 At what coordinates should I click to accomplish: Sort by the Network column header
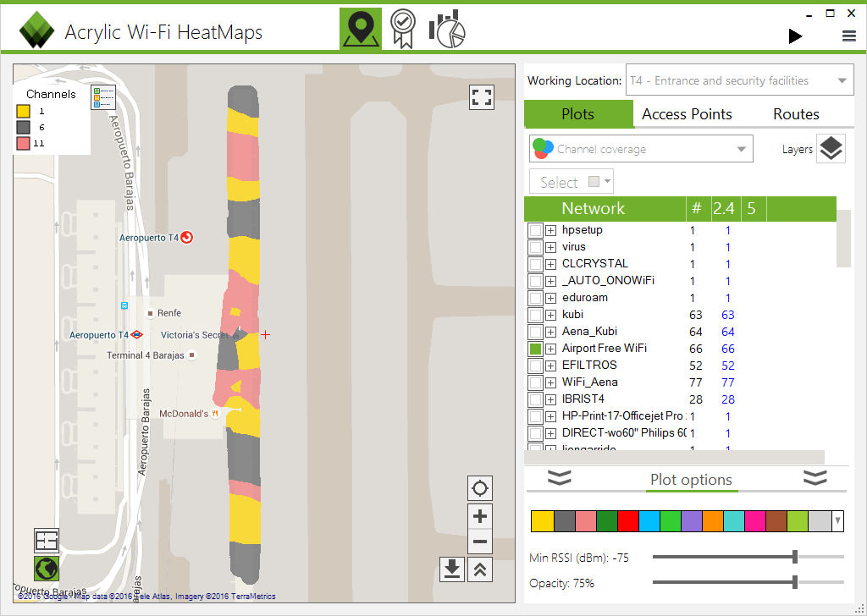point(605,208)
